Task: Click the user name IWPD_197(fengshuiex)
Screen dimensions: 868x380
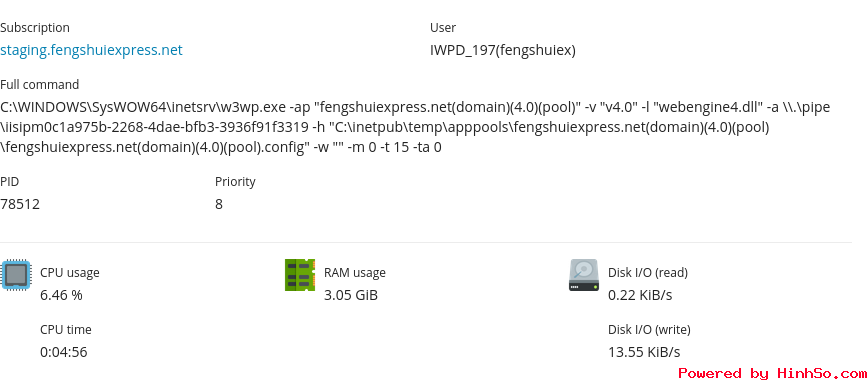Action: [503, 50]
